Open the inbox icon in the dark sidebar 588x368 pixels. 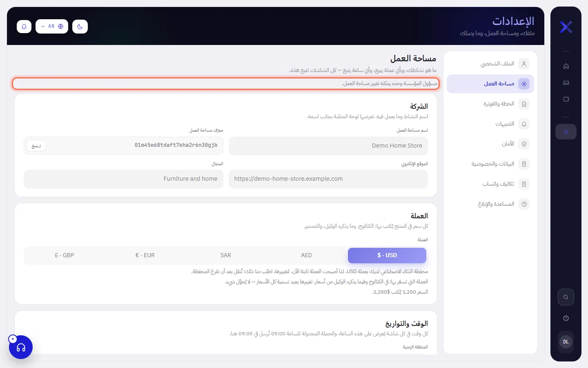[566, 83]
